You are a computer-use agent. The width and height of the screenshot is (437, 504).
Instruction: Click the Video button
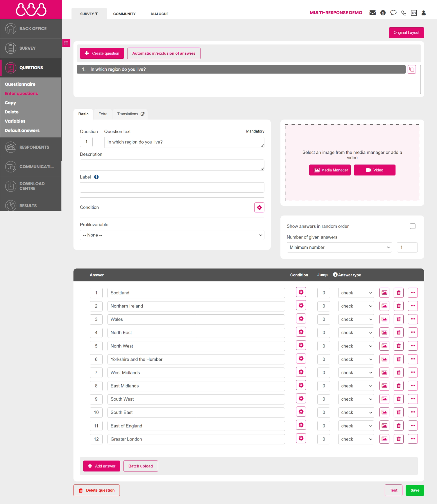(x=375, y=170)
